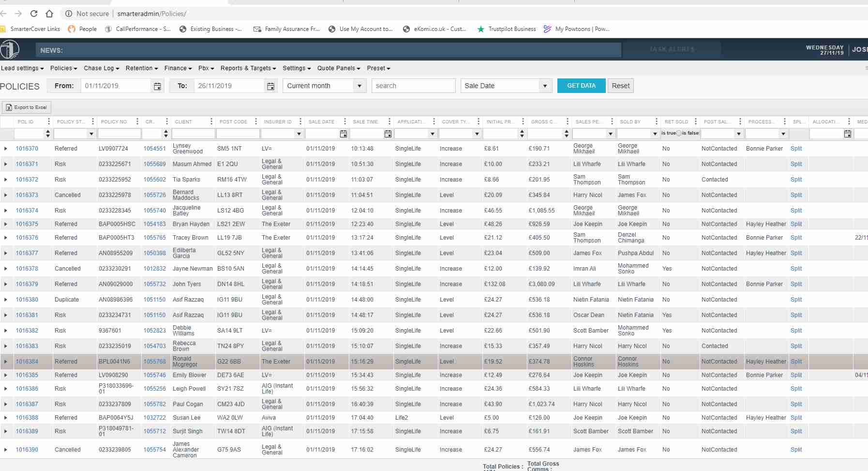Open the POLICY NO column options menu

pos(137,122)
